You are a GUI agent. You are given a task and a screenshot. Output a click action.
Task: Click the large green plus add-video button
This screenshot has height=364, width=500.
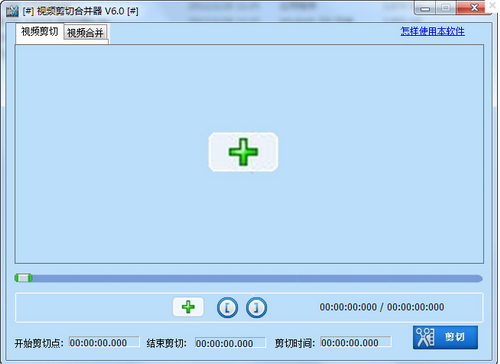(243, 152)
